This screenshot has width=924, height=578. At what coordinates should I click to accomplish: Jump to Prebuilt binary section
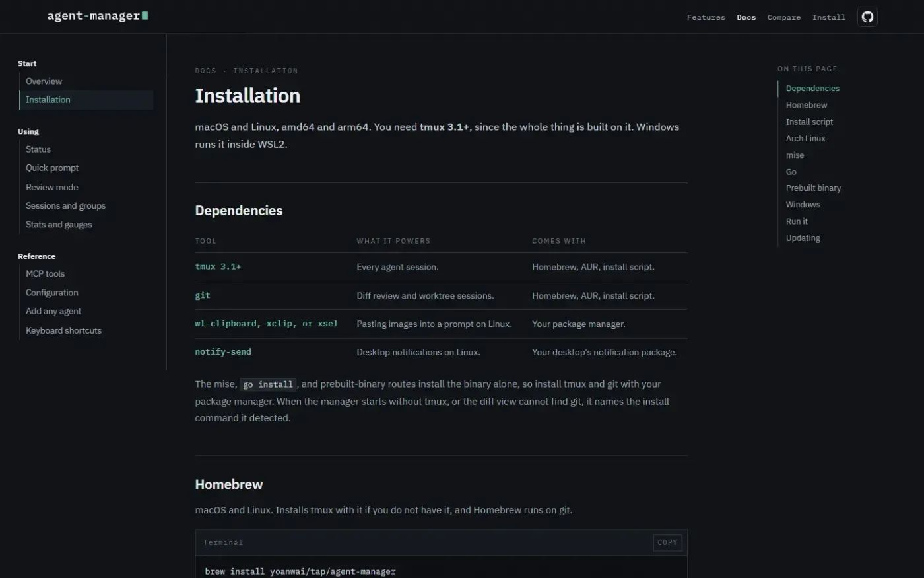pyautogui.click(x=813, y=188)
